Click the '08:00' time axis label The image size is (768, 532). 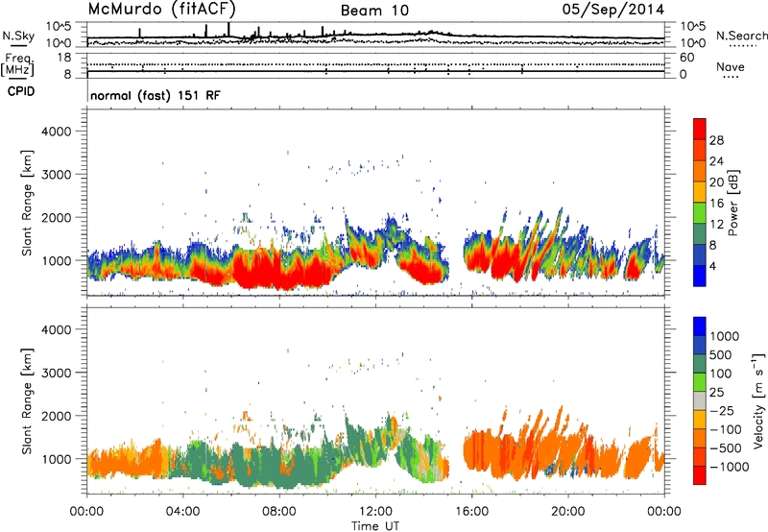click(278, 512)
